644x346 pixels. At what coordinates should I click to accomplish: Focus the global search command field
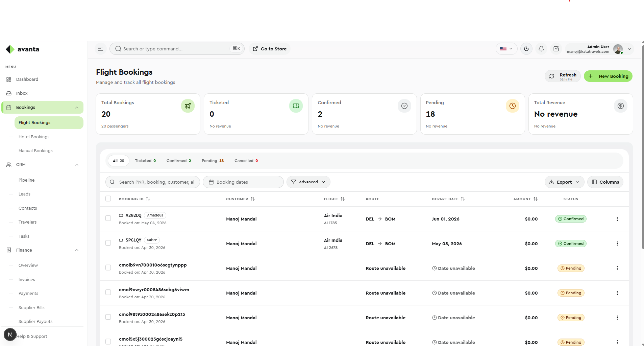point(177,49)
